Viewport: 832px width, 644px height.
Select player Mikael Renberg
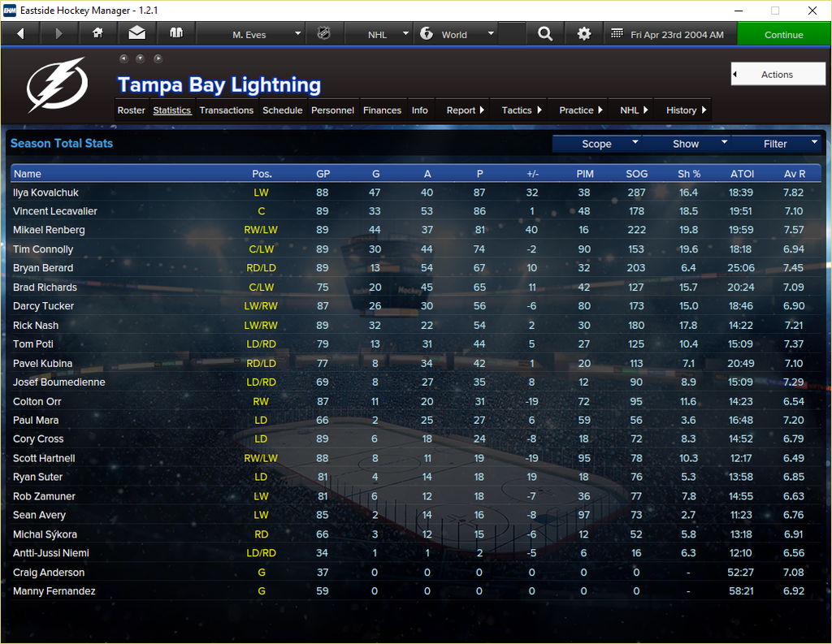(49, 230)
